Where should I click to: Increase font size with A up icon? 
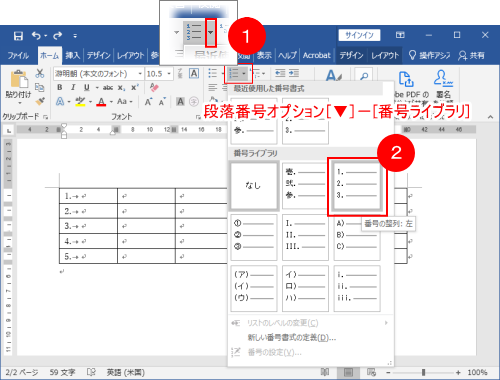[148, 102]
